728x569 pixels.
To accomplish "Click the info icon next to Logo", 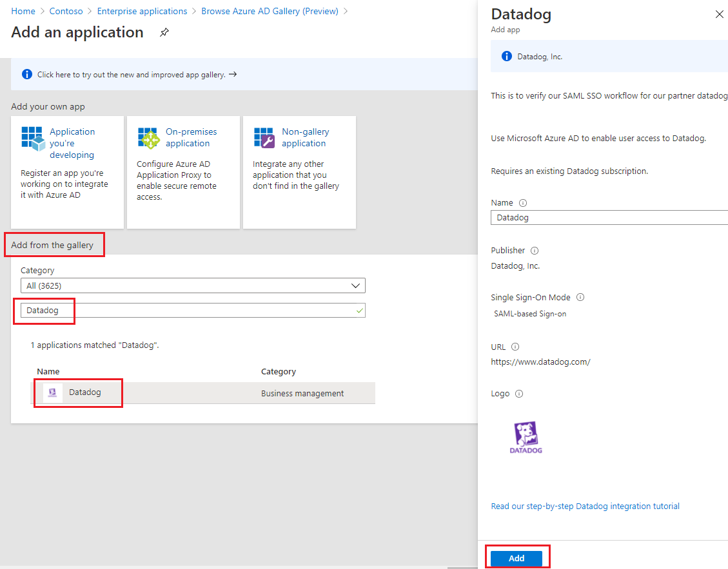I will (x=519, y=394).
